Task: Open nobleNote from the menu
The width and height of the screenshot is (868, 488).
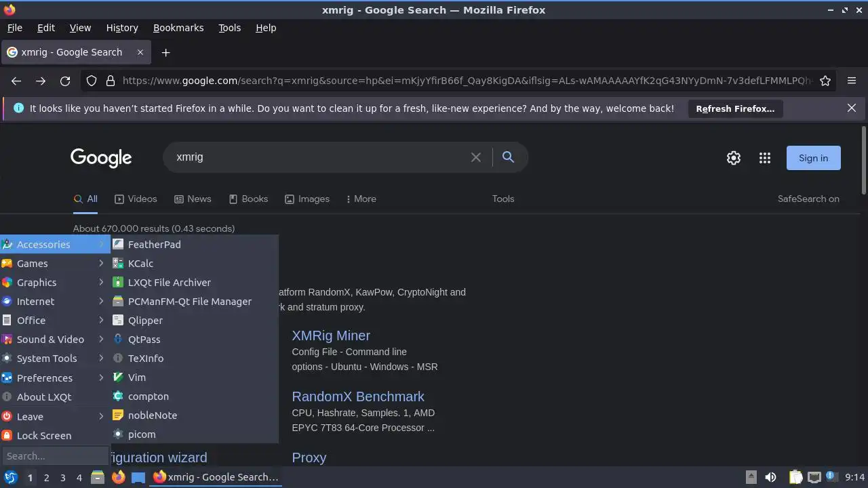Action: [x=195, y=415]
